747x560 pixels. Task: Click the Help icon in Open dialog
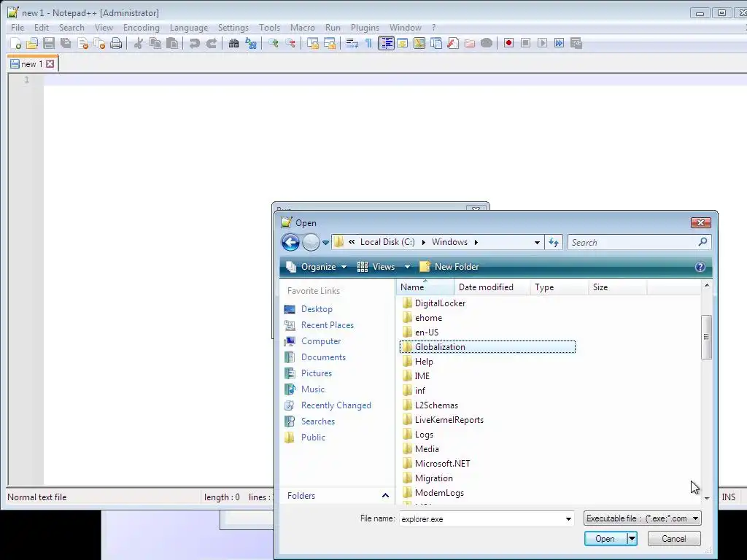(x=700, y=267)
